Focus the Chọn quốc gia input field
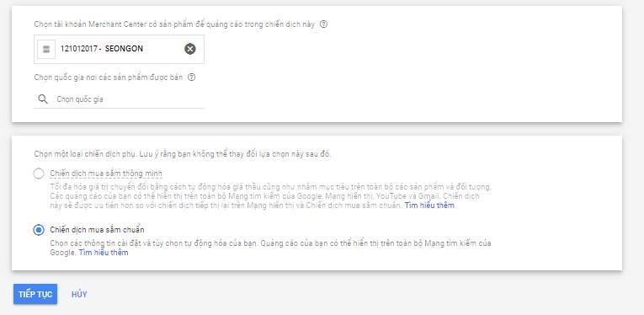The height and width of the screenshot is (315, 644). 119,99
